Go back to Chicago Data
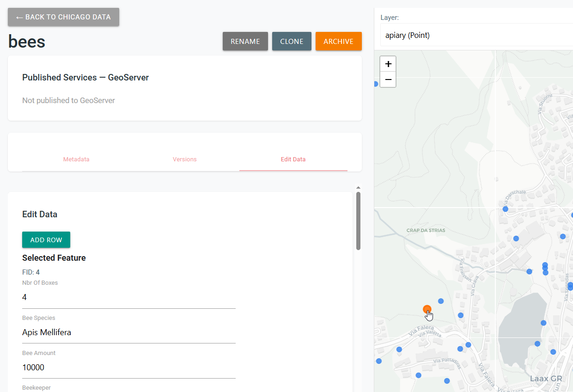 pos(63,17)
